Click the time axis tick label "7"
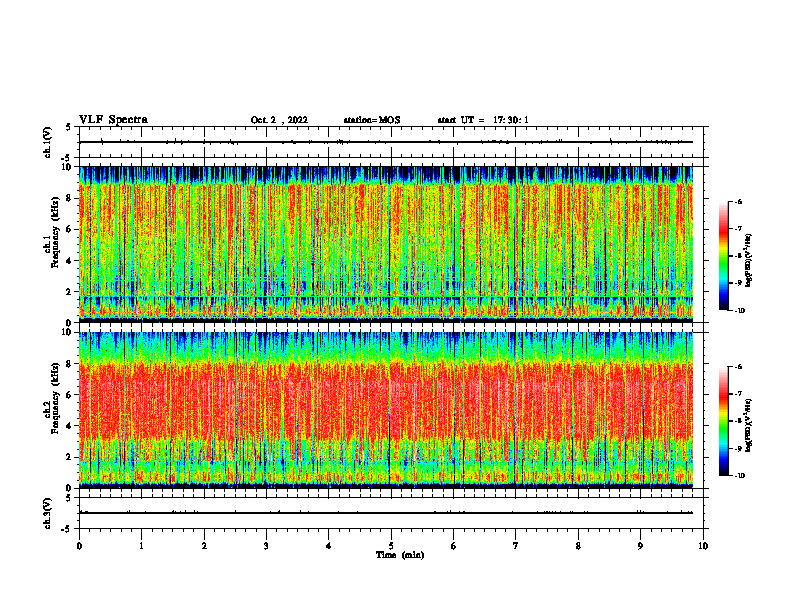Image resolution: width=792 pixels, height=612 pixels. coord(516,546)
